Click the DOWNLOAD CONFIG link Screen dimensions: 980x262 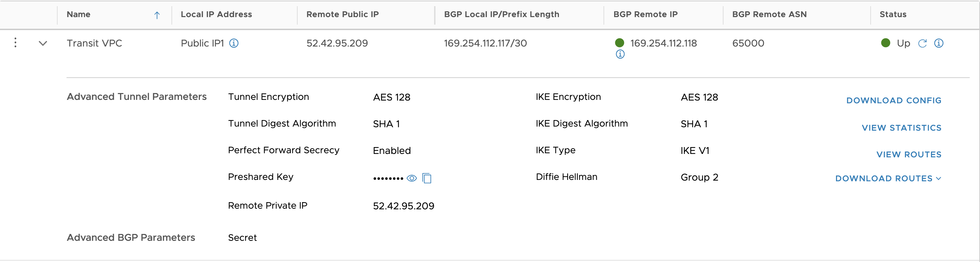894,101
